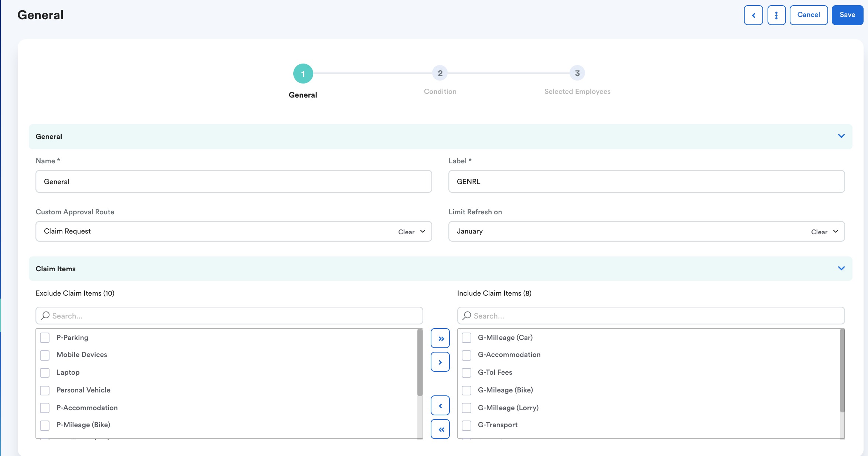
Task: Click the Include list scrollbar
Action: tap(842, 370)
